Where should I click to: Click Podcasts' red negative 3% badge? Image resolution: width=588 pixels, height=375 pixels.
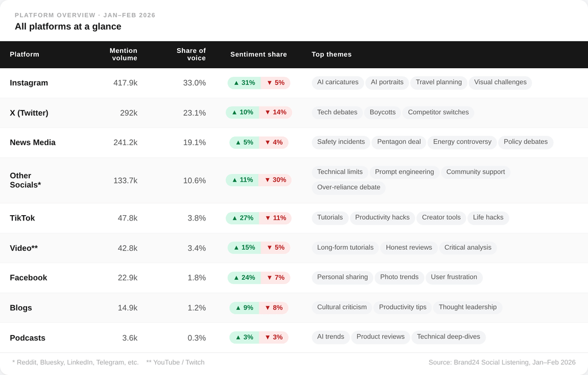click(x=274, y=337)
